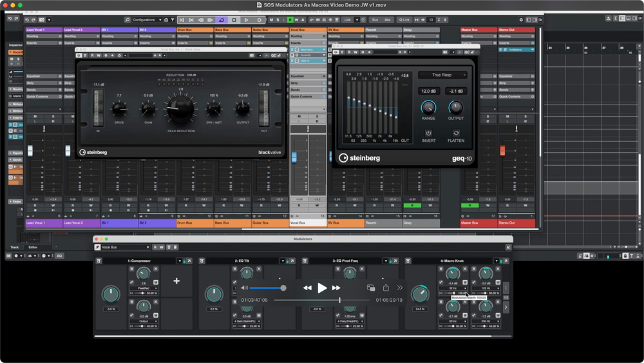The height and width of the screenshot is (363, 644).
Task: Click the 12.0 dB range value field
Action: [429, 91]
